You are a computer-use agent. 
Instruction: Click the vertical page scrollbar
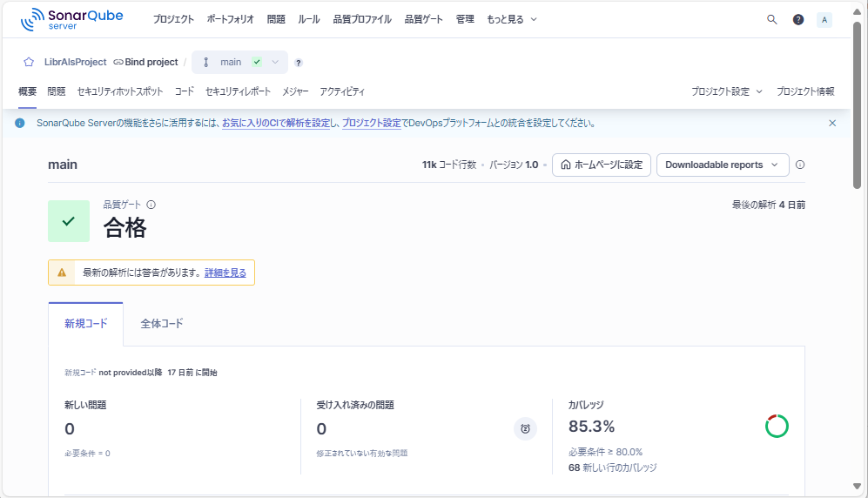(857, 104)
